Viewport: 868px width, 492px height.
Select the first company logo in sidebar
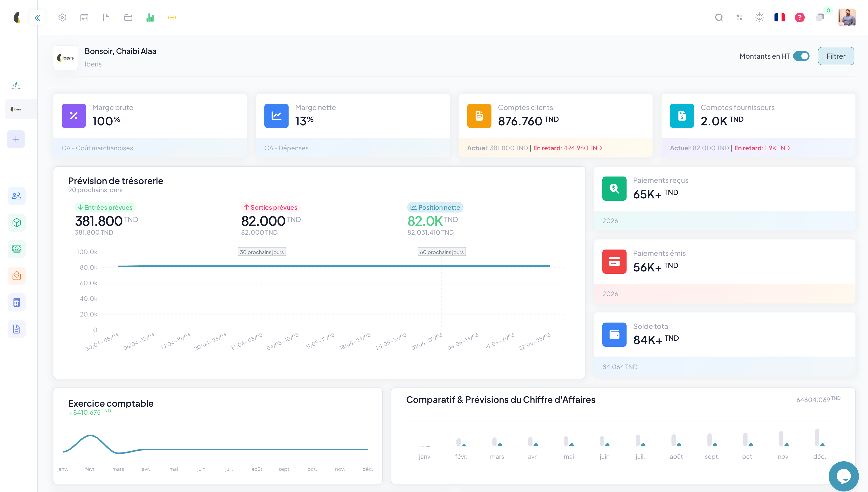[x=16, y=86]
